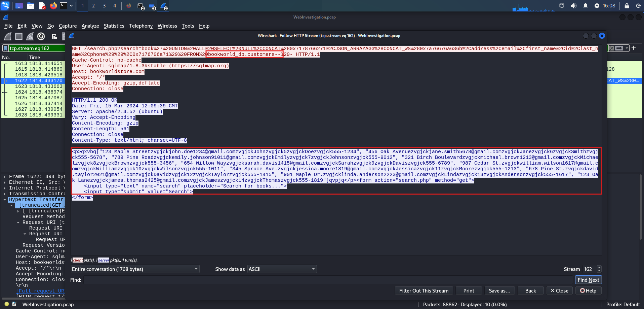
Task: Switch to the running Firefox window task icon
Action: 129,6
